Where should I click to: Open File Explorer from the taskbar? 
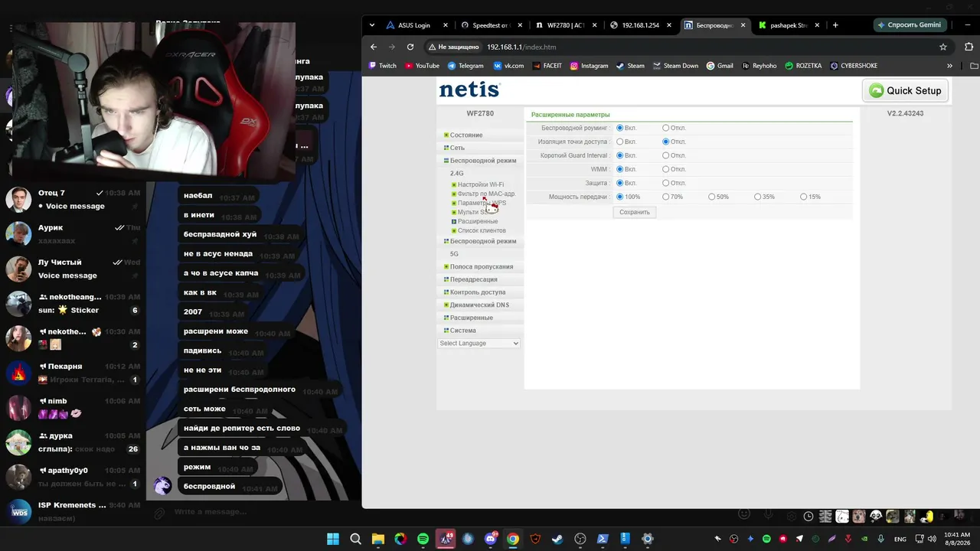pyautogui.click(x=378, y=539)
